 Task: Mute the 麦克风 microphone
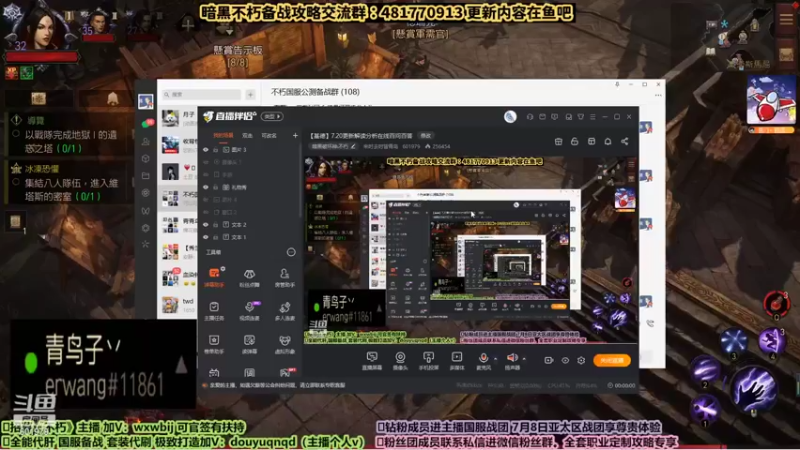pyautogui.click(x=483, y=360)
